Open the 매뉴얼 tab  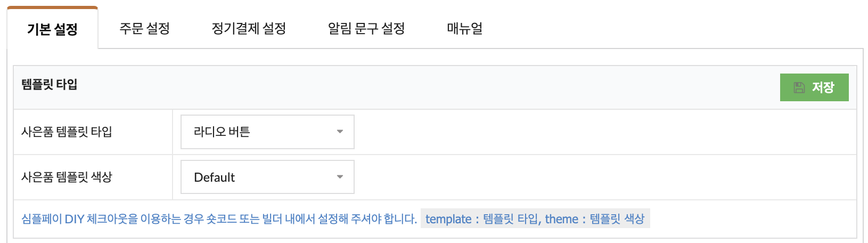[x=465, y=28]
